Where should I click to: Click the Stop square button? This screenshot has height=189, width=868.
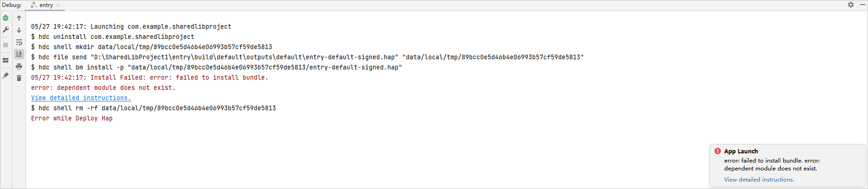click(x=6, y=45)
